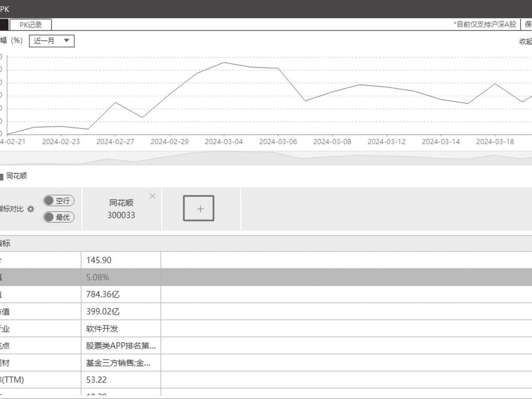Click the chart range overview slider
The image size is (532, 399).
coord(266,158)
